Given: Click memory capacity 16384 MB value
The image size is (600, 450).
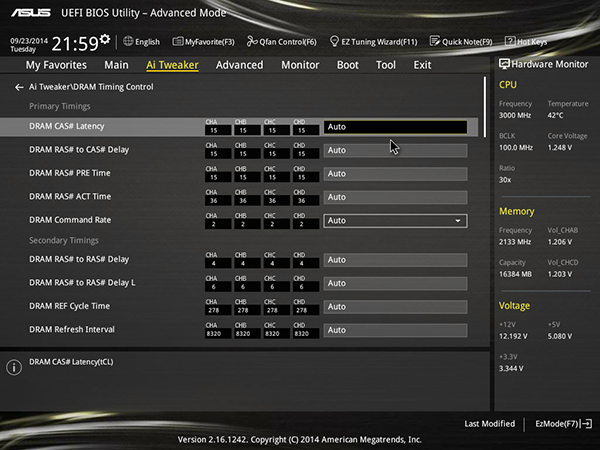Looking at the screenshot, I should 515,274.
